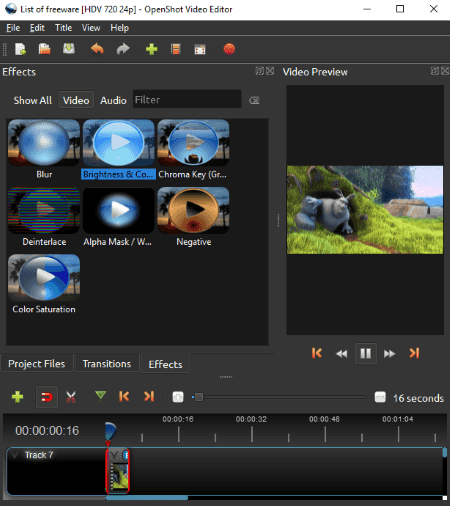Open the Edit menu
450x506 pixels.
point(37,28)
